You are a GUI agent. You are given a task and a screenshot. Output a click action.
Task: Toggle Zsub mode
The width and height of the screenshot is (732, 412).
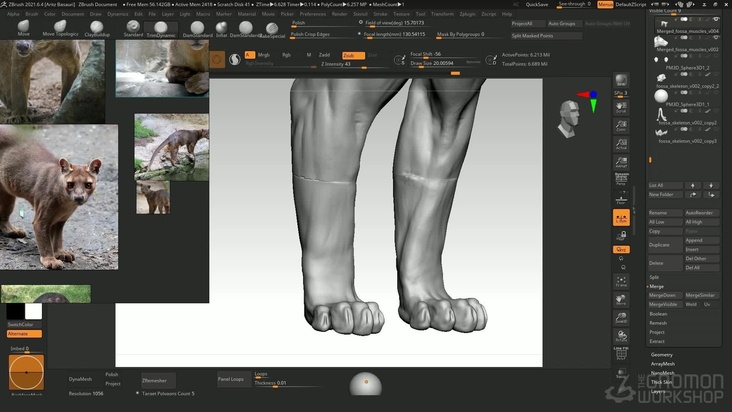(x=353, y=55)
